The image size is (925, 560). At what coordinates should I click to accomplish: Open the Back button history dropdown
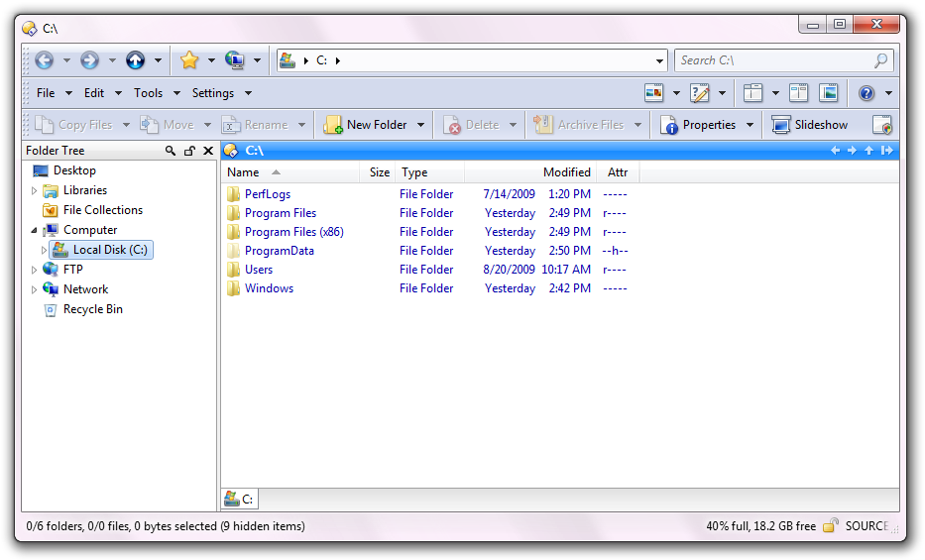coord(66,60)
